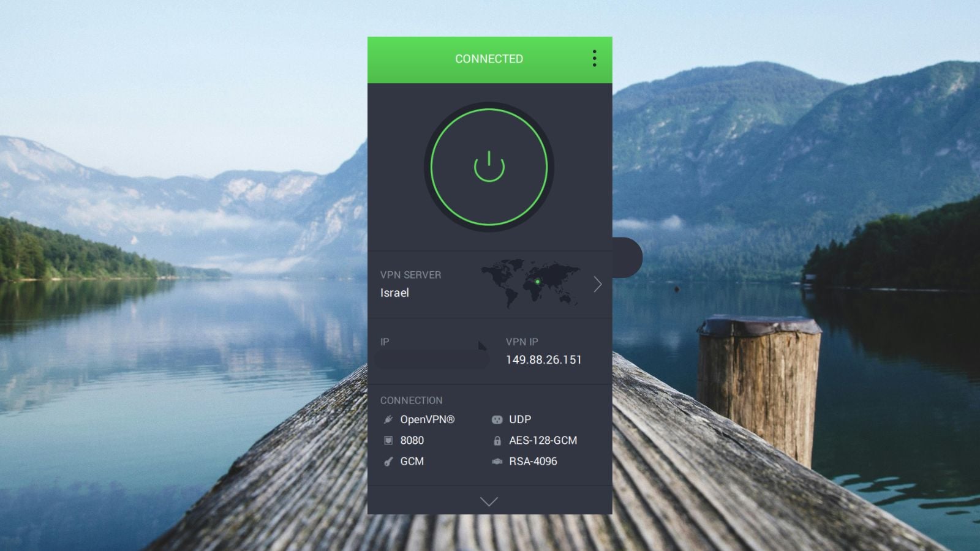Click the OpenVPN plug icon
The image size is (980, 551).
[x=388, y=419]
